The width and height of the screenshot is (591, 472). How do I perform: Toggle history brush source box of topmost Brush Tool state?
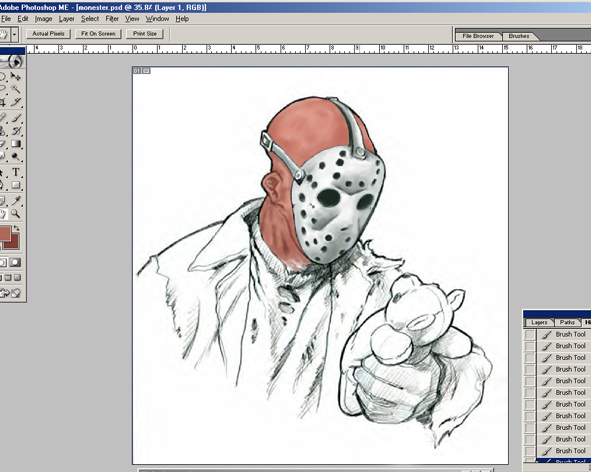[x=530, y=334]
